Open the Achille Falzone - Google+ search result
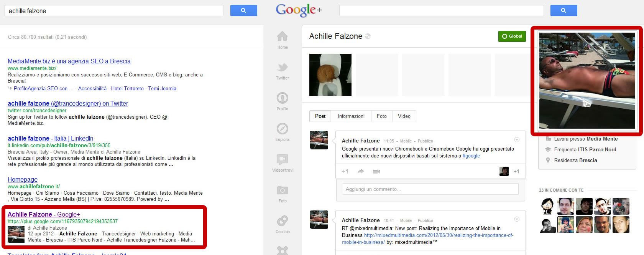Viewport: 644px width, 255px height. click(44, 214)
